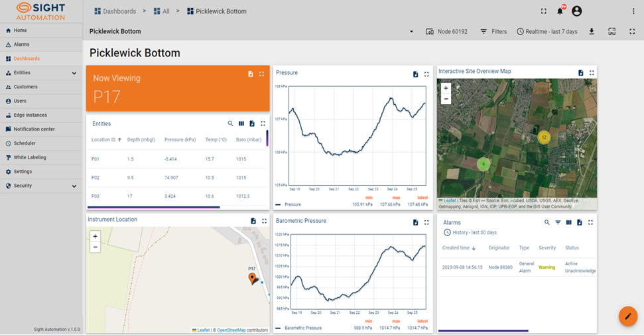644x335 pixels.
Task: Open the Filters button
Action: pyautogui.click(x=493, y=31)
